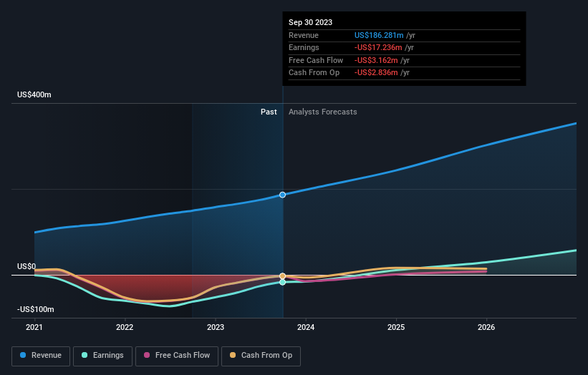
Task: Click the 2022 x-axis label
Action: [125, 327]
